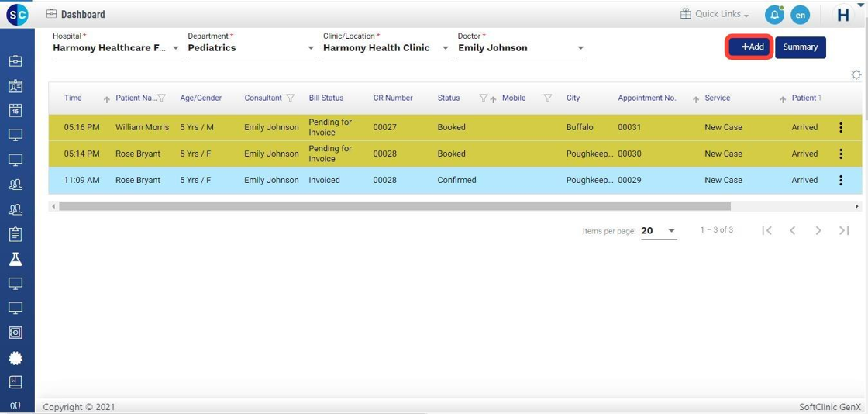868x414 pixels.
Task: Open the actions menu for appointment 00029
Action: (x=841, y=181)
